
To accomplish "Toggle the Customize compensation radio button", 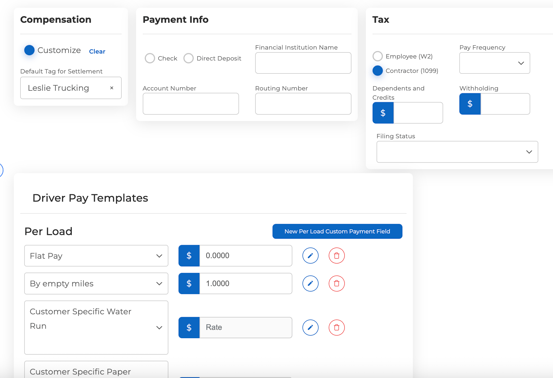I will click(x=29, y=50).
